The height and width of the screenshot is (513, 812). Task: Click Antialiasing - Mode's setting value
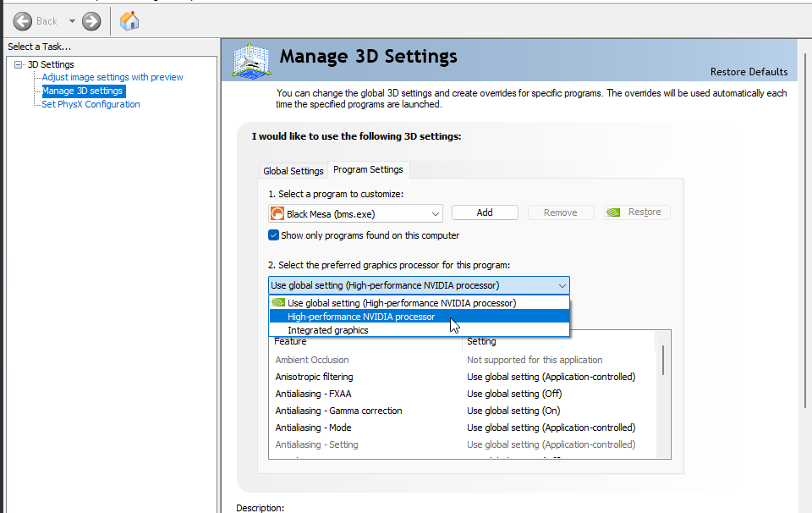pos(551,427)
